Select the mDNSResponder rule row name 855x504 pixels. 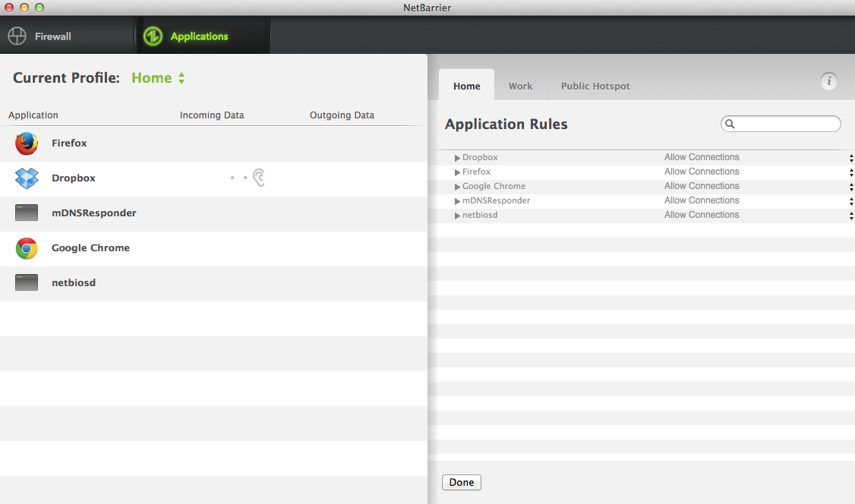coord(496,200)
